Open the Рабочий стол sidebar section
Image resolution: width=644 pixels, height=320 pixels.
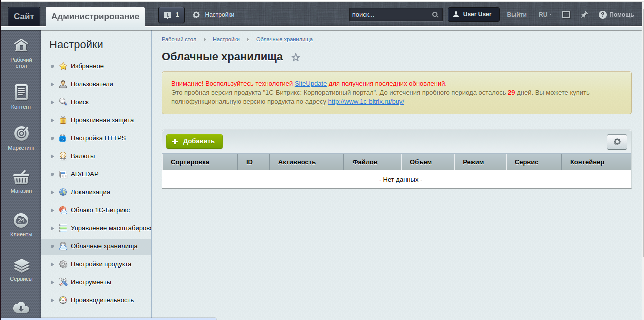coord(21,54)
